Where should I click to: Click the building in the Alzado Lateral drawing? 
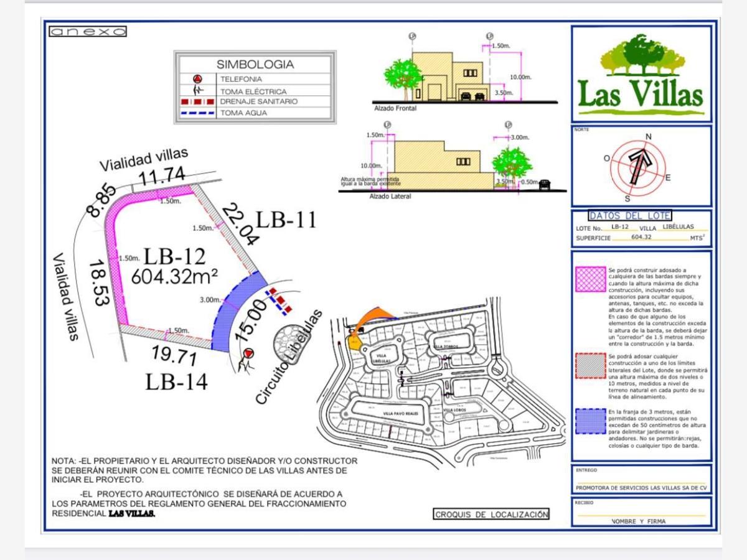coord(441,165)
